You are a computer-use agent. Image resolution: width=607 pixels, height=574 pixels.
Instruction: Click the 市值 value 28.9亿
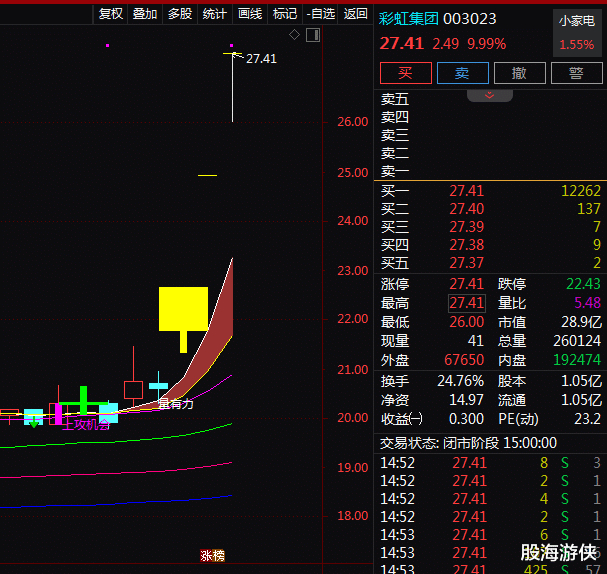click(x=581, y=322)
